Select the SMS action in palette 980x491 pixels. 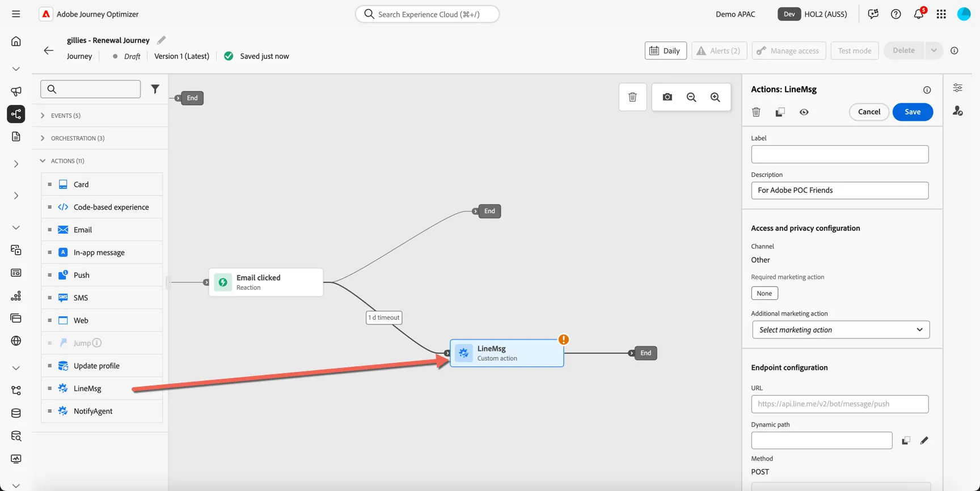point(102,298)
